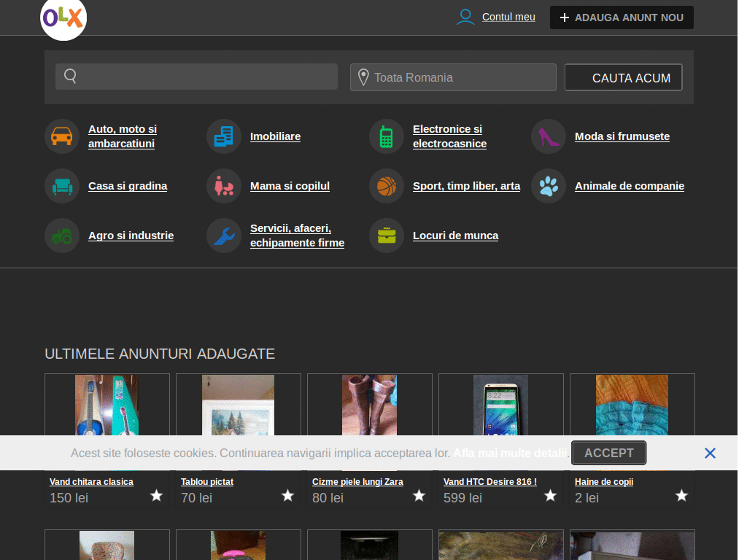The height and width of the screenshot is (560, 747).
Task: Click the mobile phone Electronice icon
Action: click(387, 136)
